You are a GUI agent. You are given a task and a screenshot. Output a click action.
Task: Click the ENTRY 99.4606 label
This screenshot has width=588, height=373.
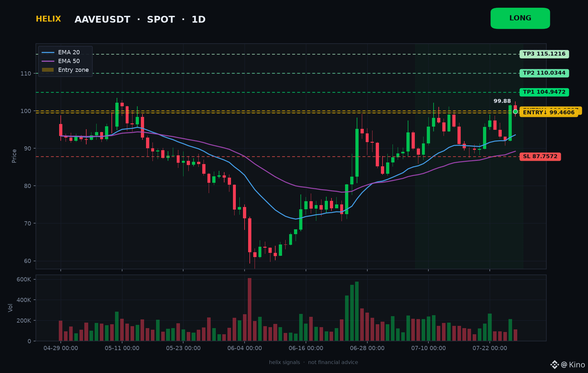(x=549, y=113)
